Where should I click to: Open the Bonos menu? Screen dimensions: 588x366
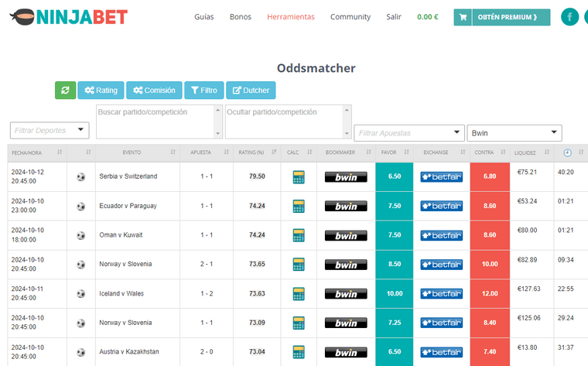click(x=241, y=17)
